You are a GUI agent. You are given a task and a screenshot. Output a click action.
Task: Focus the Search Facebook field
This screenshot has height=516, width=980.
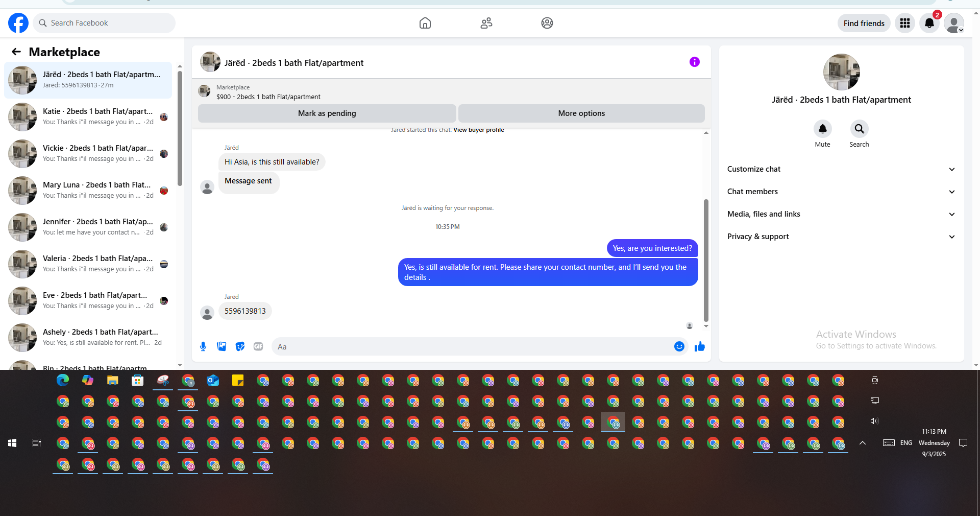point(105,23)
